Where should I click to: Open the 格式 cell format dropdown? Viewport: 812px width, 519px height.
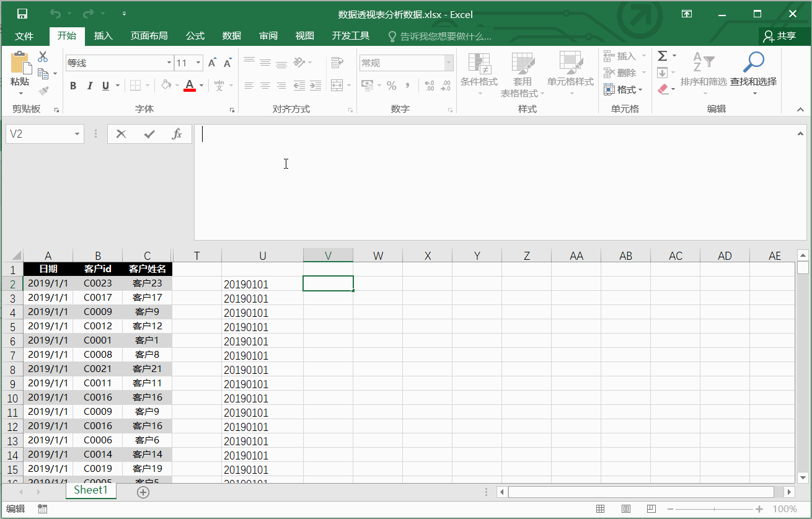pyautogui.click(x=624, y=89)
